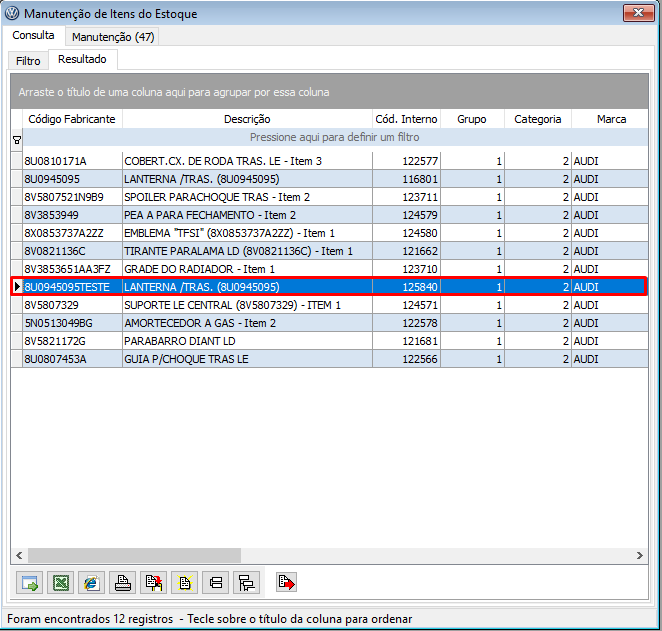Click internal code 123711
This screenshot has height=631, width=662.
point(407,197)
